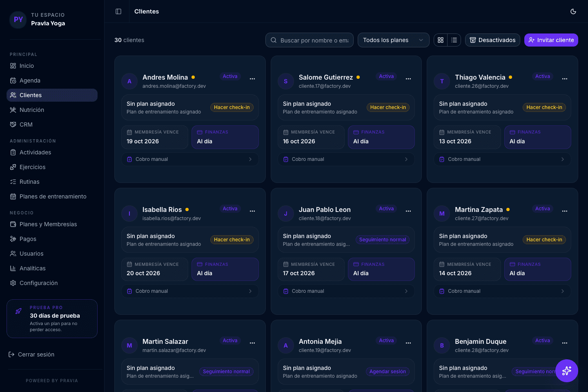Click the Configuración gear icon
Screen dimensions: 588x392
tap(13, 283)
